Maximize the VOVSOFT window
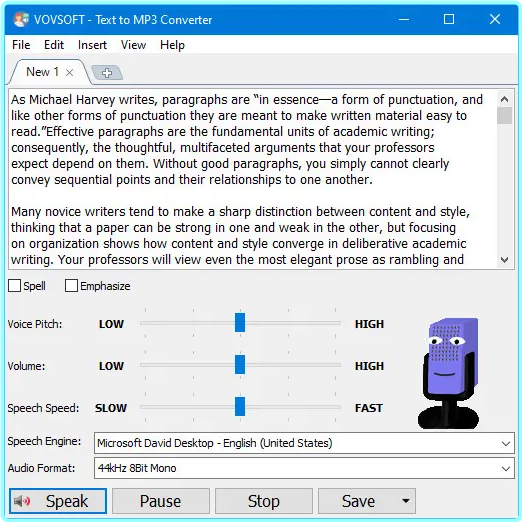This screenshot has height=522, width=522. click(x=449, y=19)
